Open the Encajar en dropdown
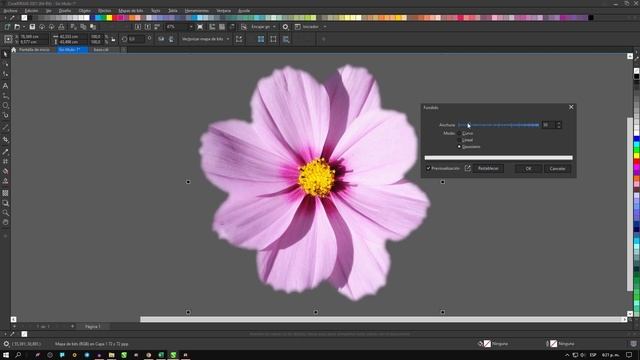The width and height of the screenshot is (640, 360). click(274, 27)
